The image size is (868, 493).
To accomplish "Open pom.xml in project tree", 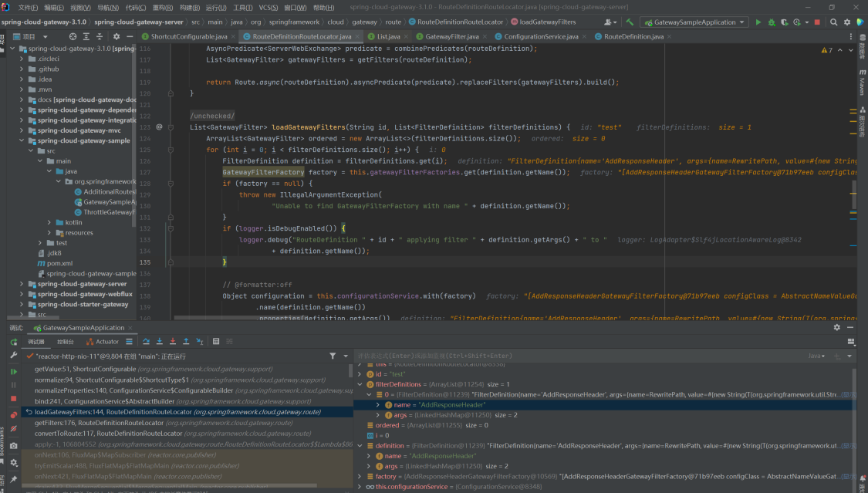I will coord(59,263).
